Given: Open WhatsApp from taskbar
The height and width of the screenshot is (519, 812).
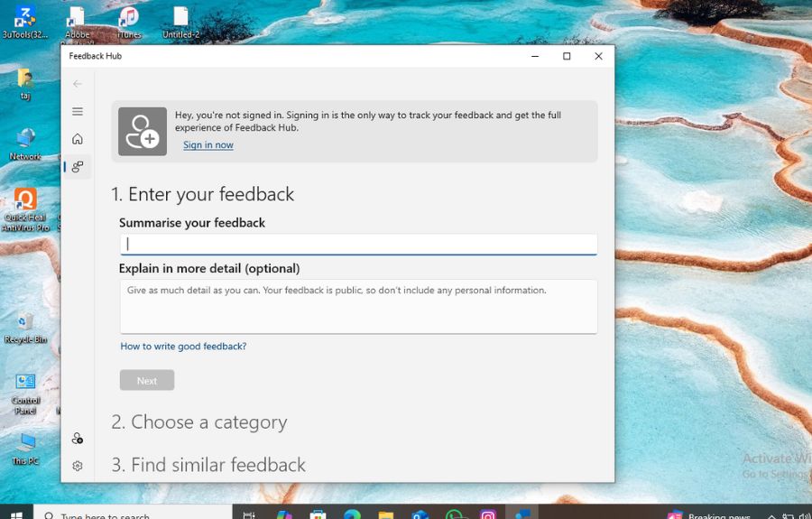Looking at the screenshot, I should pos(454,514).
